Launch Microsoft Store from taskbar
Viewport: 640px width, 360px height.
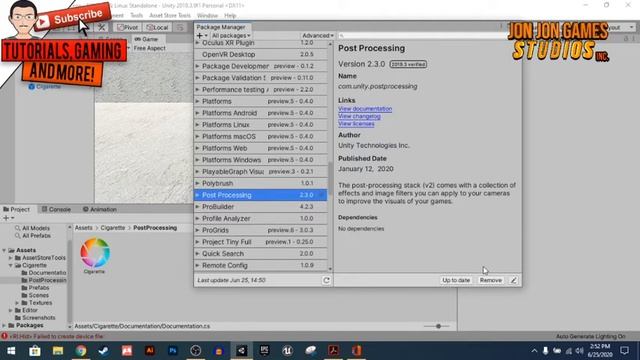point(35,351)
